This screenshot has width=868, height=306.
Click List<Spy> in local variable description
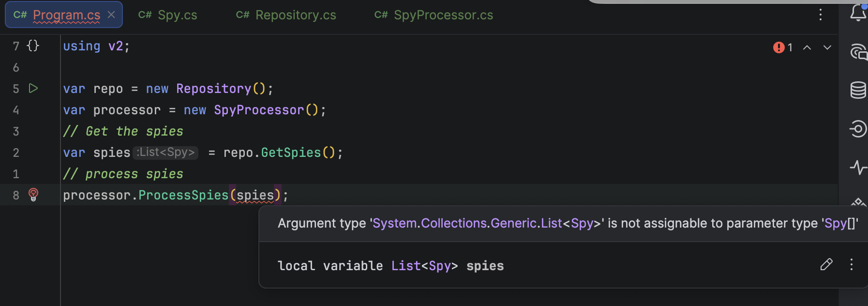click(x=424, y=266)
